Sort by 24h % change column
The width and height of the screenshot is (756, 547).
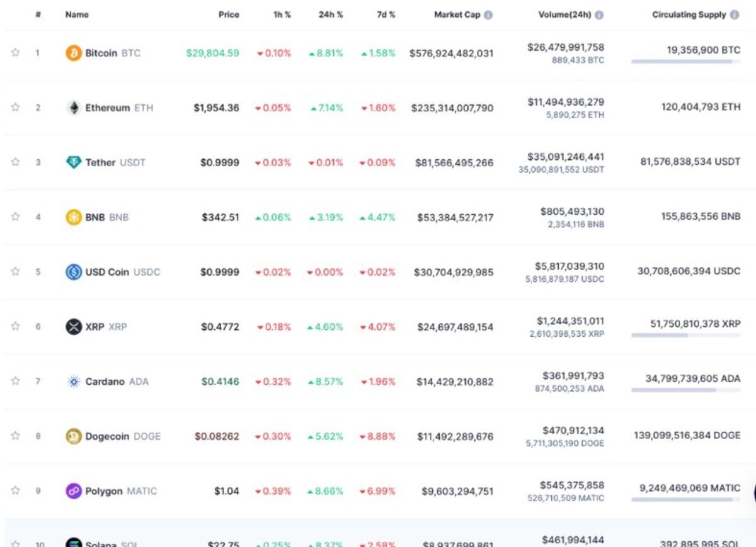point(331,14)
